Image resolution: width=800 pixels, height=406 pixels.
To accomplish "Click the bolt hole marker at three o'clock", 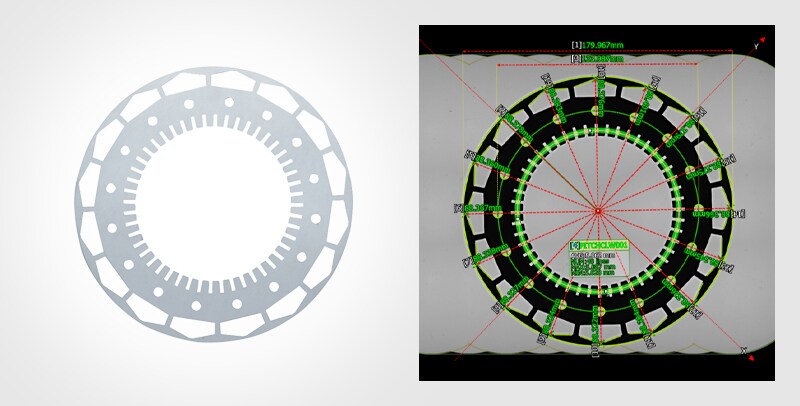I will click(x=698, y=211).
